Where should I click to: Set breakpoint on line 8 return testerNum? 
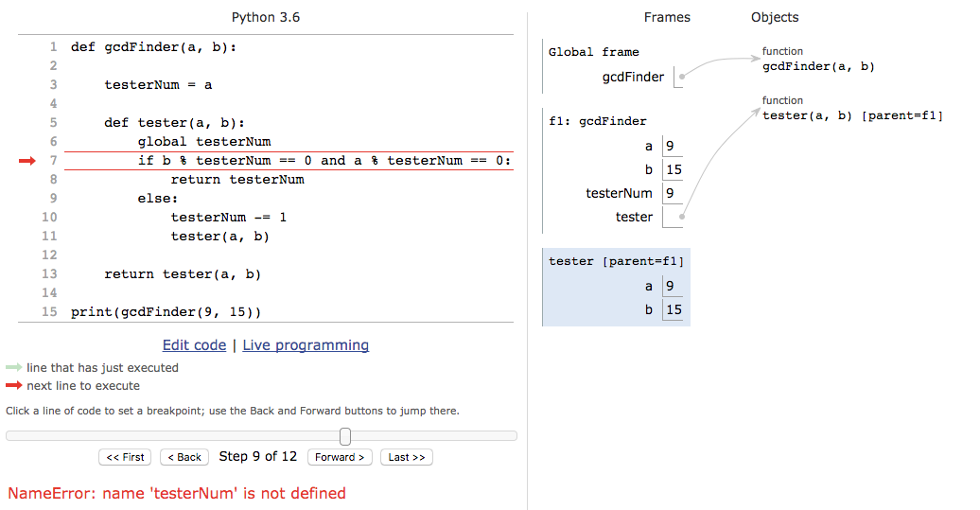point(236,180)
